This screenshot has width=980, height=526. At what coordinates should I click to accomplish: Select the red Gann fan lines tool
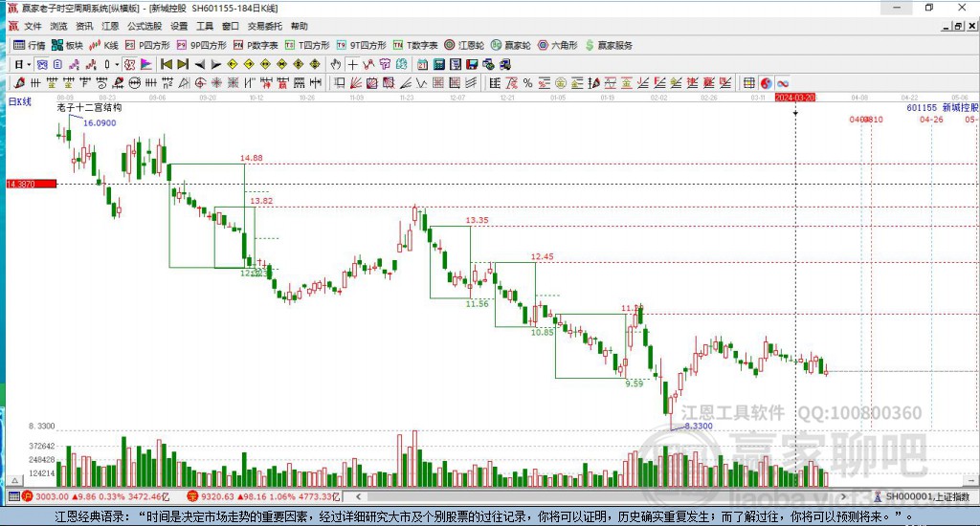(355, 83)
